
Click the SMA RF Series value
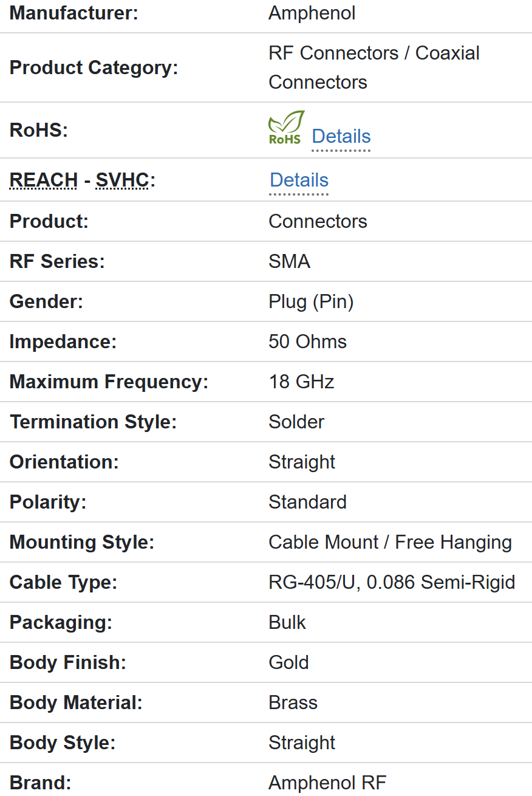(x=289, y=261)
